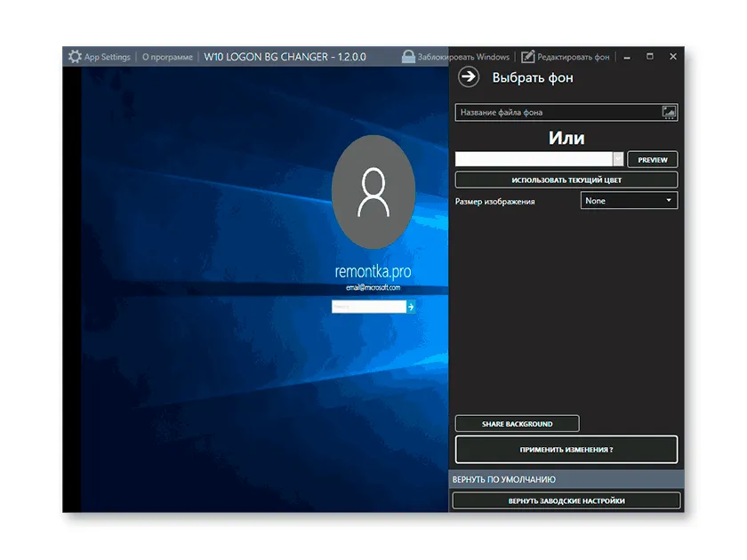The image size is (747, 560).
Task: Click the App Settings gear icon
Action: [x=75, y=57]
